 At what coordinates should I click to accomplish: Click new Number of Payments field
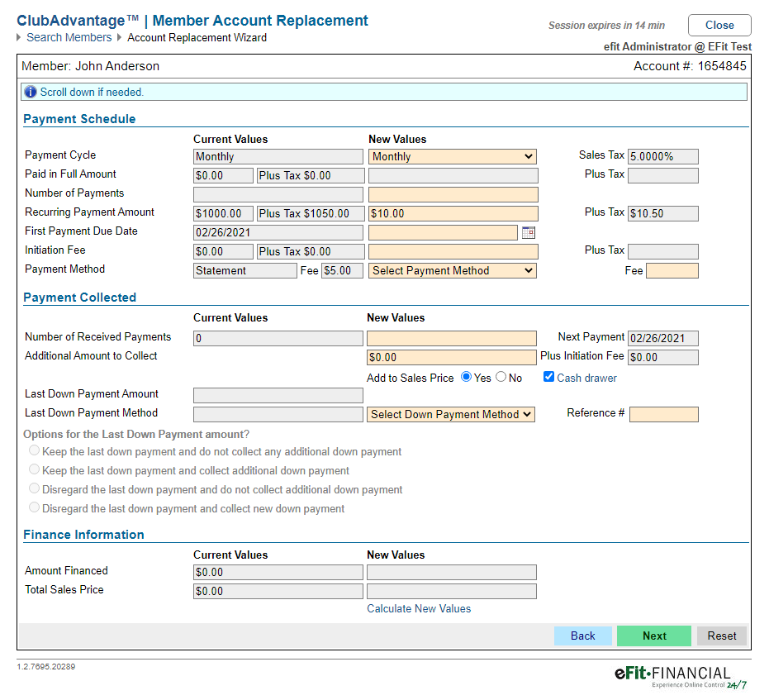(x=453, y=195)
